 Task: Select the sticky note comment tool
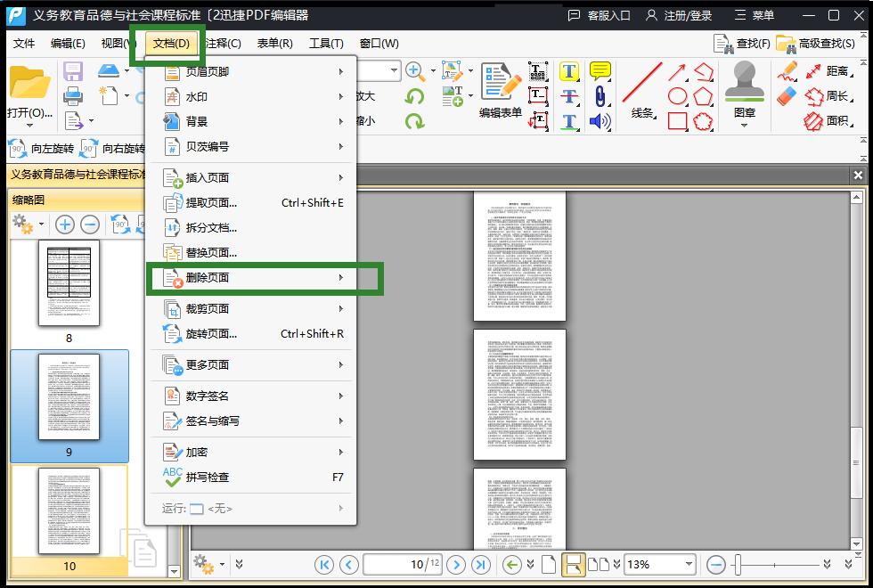click(x=600, y=71)
